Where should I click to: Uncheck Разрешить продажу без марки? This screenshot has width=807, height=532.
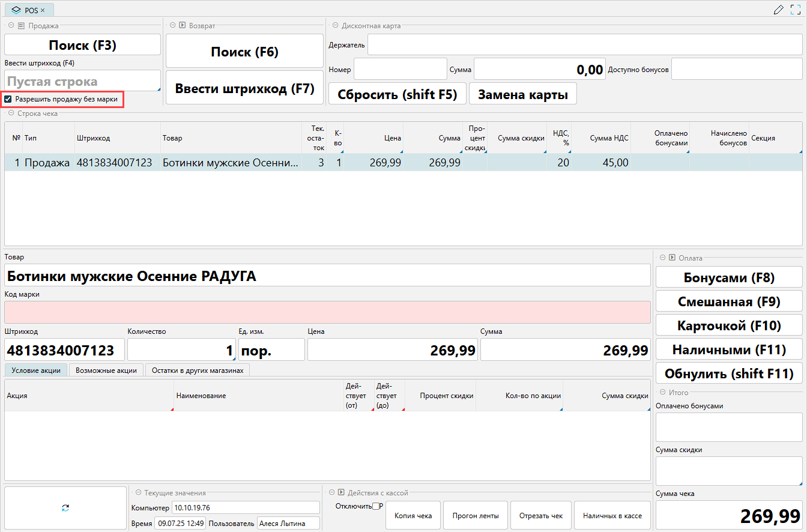[8, 99]
